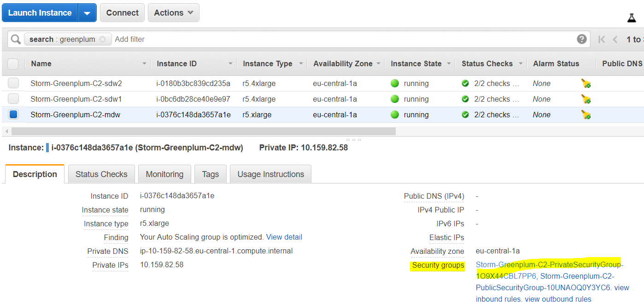Viewport: 644px width, 304px height.
Task: Click status check checkmark icon for sdw2
Action: click(465, 83)
